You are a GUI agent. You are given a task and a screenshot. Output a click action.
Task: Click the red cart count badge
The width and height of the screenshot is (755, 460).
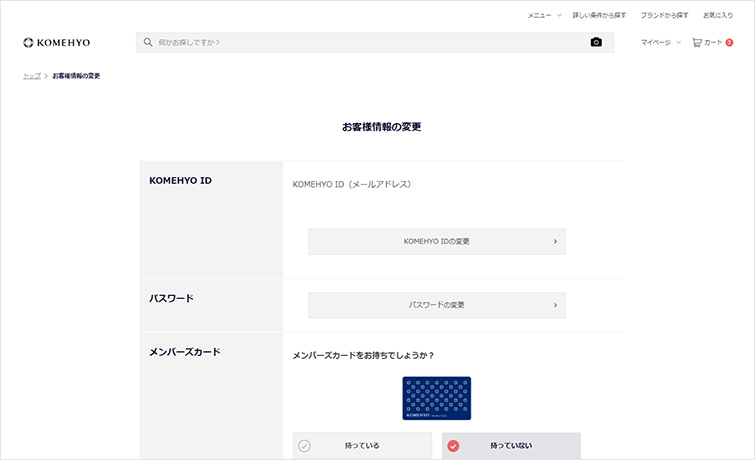[x=729, y=42]
